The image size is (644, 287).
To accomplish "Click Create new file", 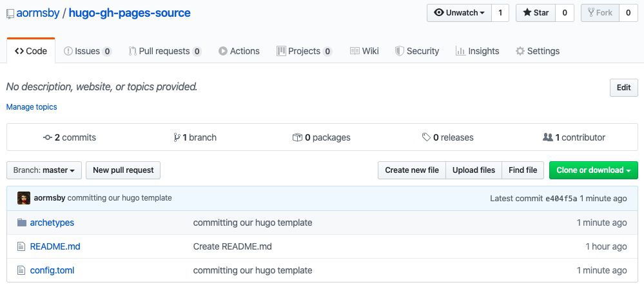I will click(x=412, y=170).
